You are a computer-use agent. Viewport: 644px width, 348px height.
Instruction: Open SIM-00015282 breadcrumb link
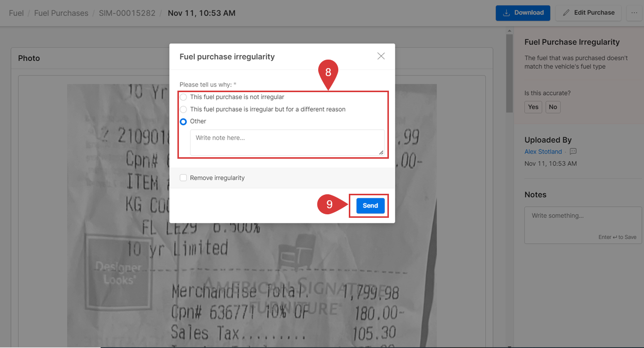coord(127,13)
